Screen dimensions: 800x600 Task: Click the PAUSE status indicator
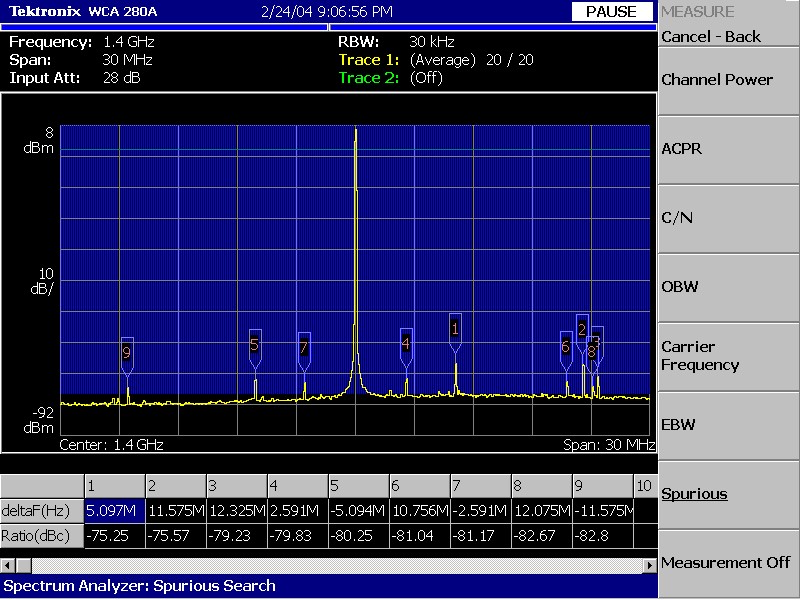coord(611,12)
